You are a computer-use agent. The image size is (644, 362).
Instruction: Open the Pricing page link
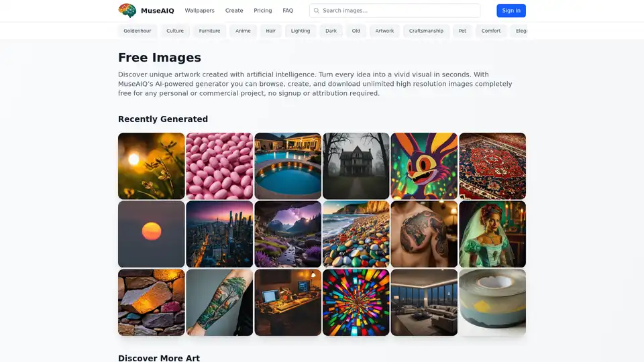tap(263, 11)
